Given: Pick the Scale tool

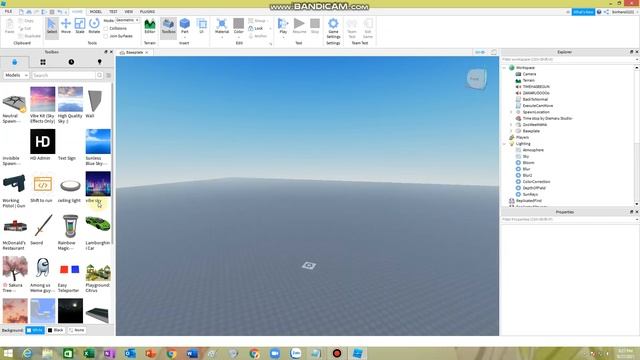Looking at the screenshot, I should (80, 27).
